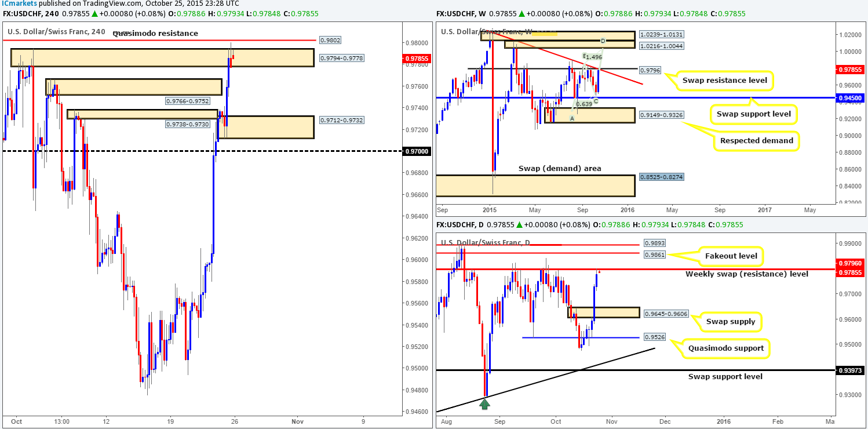Click the 1.0216-1.0044 zone label
The width and height of the screenshot is (868, 429).
click(661, 45)
